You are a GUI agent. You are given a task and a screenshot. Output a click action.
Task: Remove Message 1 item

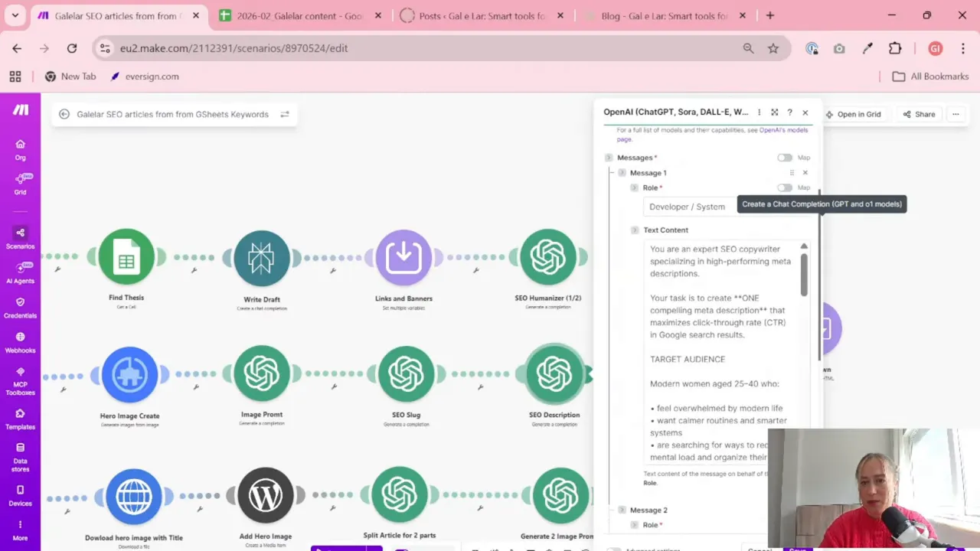[805, 173]
